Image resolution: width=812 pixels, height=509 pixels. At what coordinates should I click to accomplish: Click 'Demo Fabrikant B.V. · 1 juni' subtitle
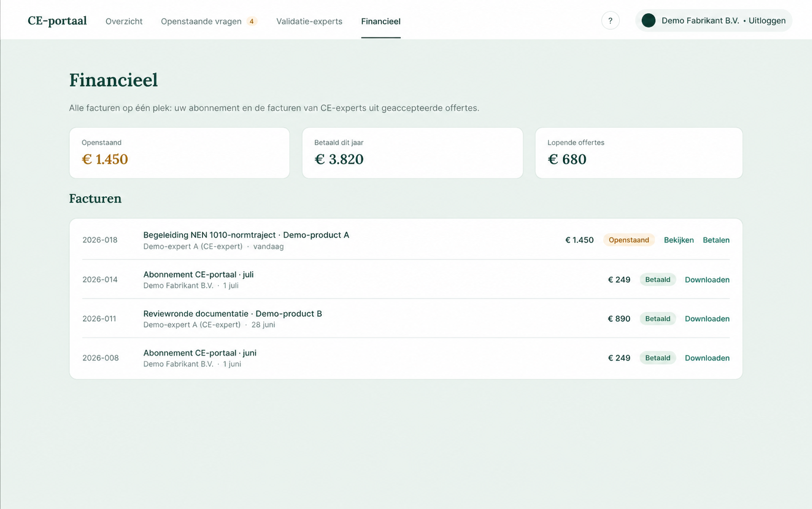(192, 364)
